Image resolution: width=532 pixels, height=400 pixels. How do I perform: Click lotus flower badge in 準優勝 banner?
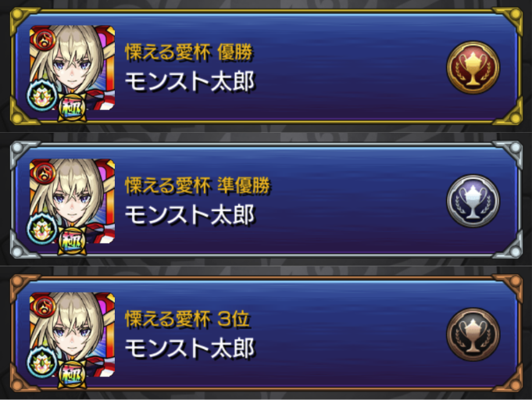point(42,230)
